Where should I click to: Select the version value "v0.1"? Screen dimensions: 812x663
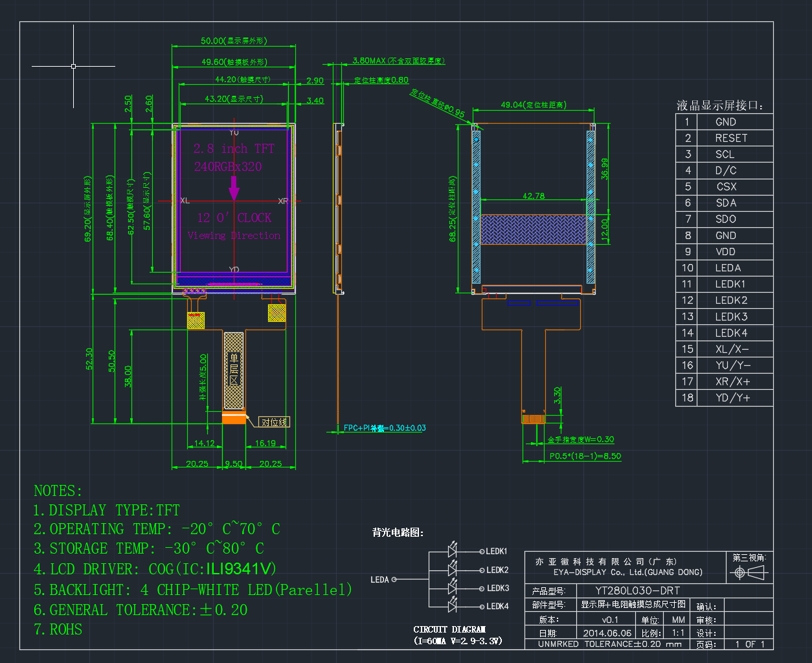610,620
